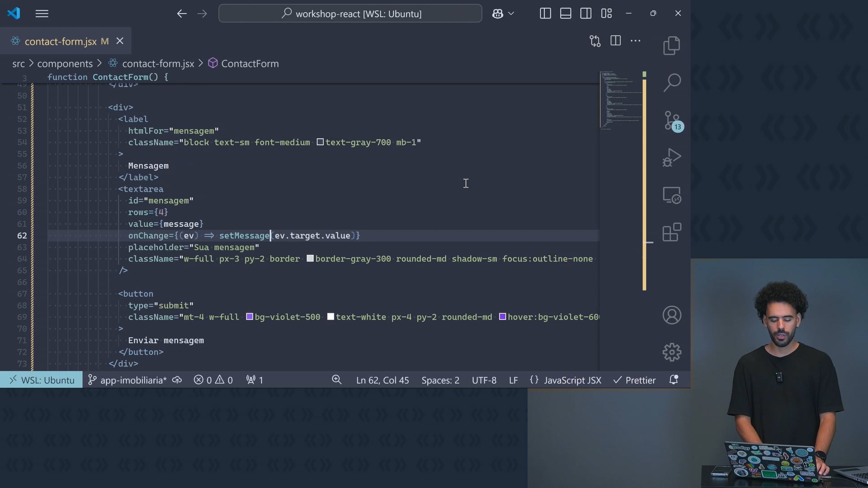
Task: Publish changes with the cloud sync icon
Action: pos(177,380)
